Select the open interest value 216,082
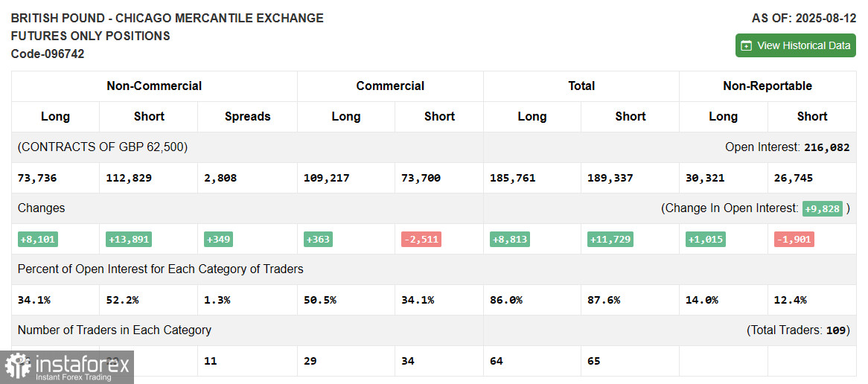The height and width of the screenshot is (384, 868). pos(826,148)
